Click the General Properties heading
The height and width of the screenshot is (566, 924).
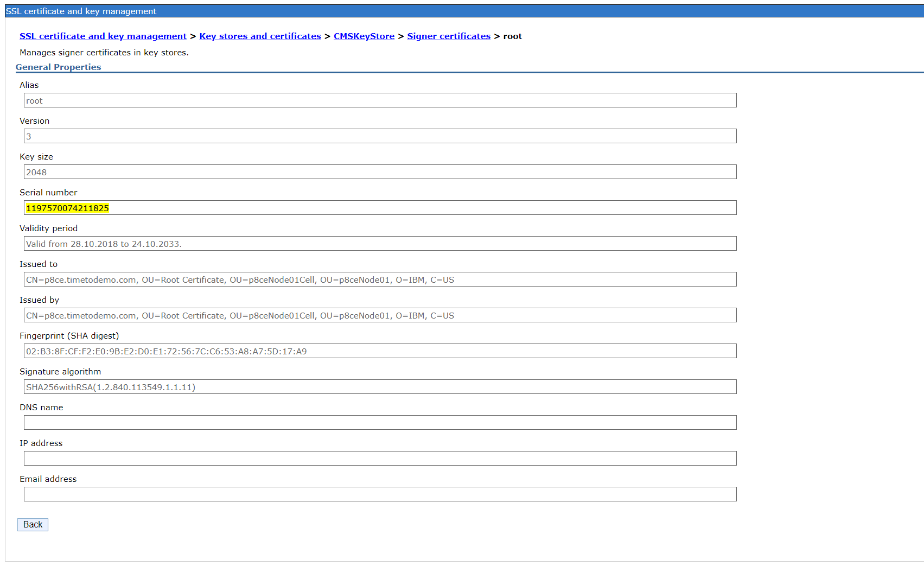58,67
